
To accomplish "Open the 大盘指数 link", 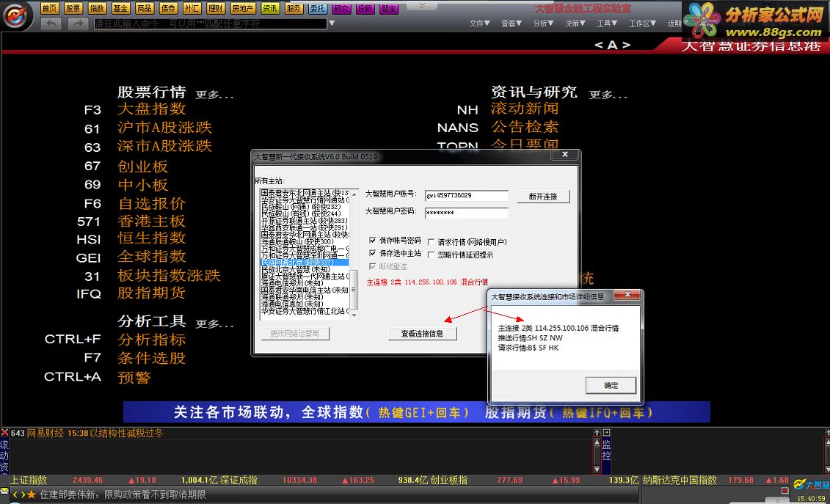I will click(x=152, y=109).
